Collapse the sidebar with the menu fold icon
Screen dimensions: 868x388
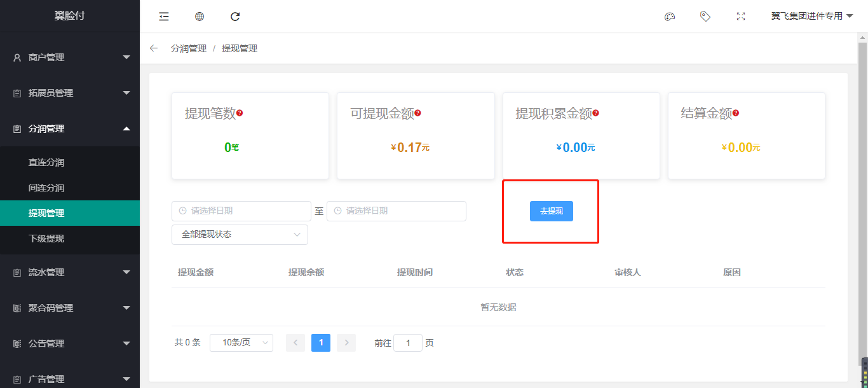164,17
